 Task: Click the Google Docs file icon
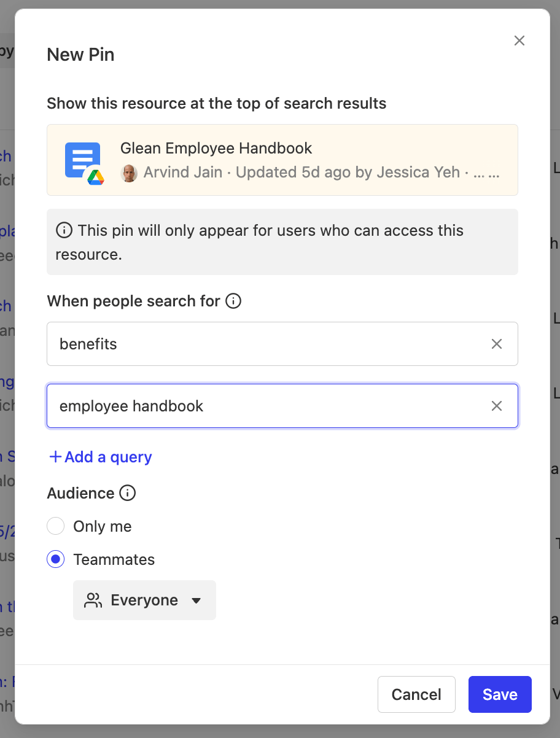[82, 160]
